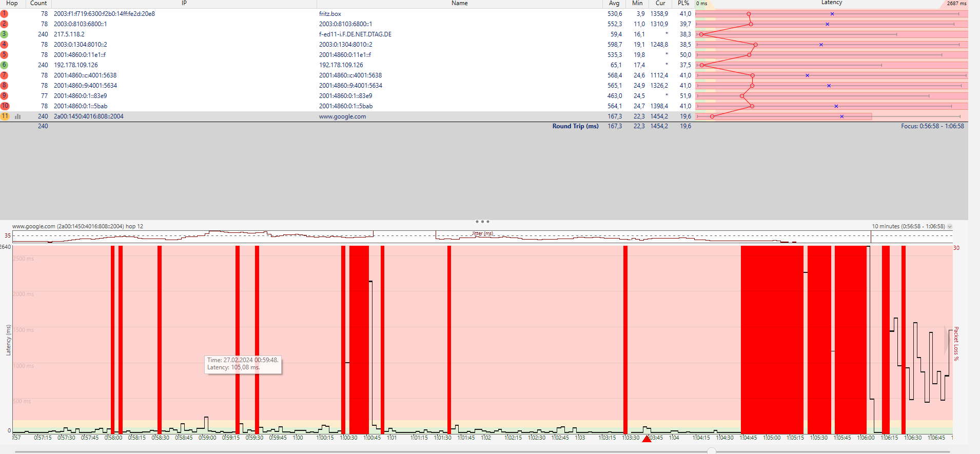Click the red hop 5 circle icon

tap(4, 55)
